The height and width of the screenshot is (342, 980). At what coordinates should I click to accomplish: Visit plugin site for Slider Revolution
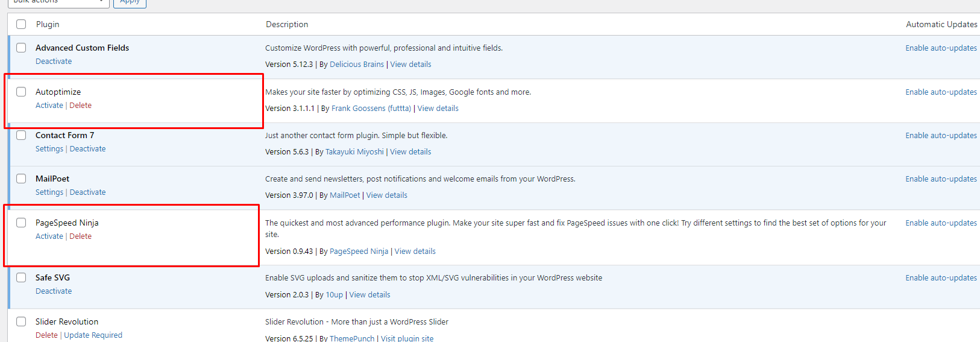407,338
